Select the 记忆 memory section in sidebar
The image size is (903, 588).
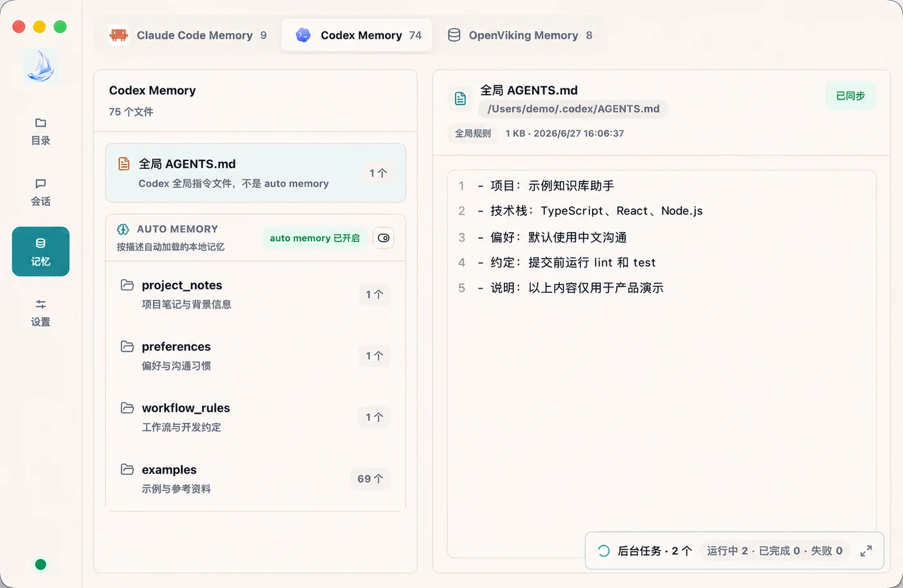coord(41,251)
